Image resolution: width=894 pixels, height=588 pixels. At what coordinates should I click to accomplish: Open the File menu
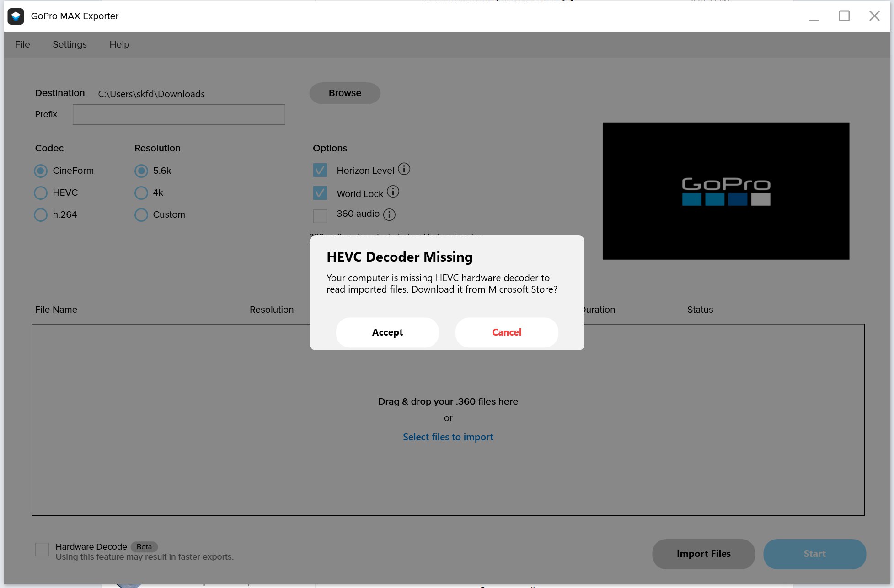click(22, 44)
